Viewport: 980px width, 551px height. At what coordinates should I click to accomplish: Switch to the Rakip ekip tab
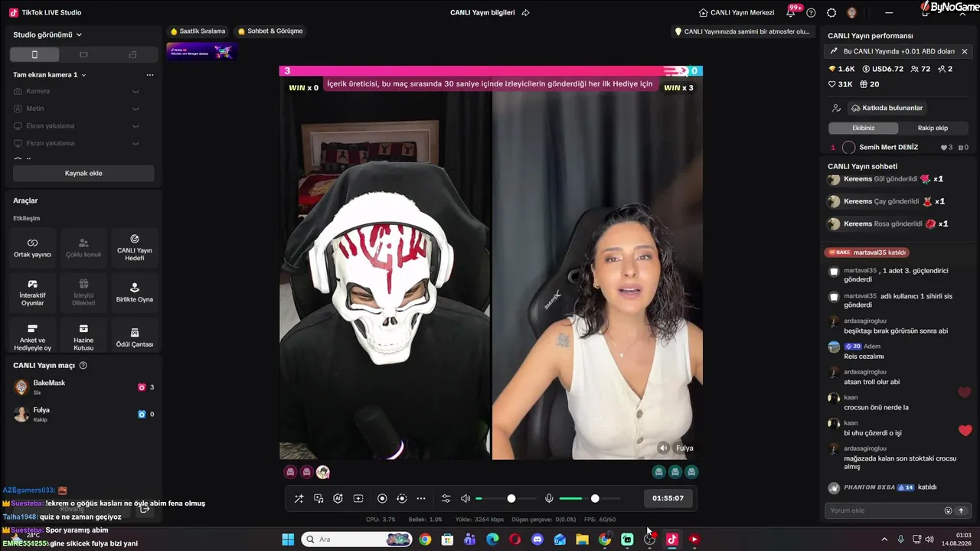tap(933, 128)
